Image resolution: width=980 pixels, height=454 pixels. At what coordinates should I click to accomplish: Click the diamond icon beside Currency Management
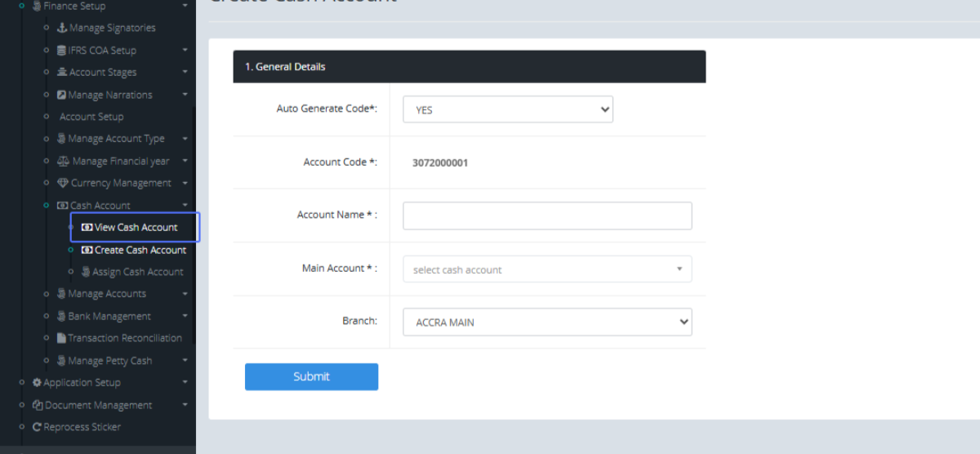coord(62,183)
